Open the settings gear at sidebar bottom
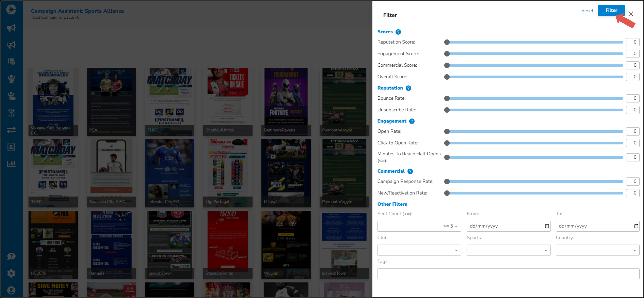The image size is (644, 298). (11, 273)
